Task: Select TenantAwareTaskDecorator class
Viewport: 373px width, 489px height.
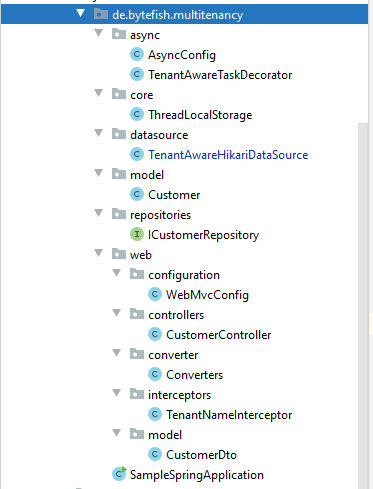Action: tap(220, 75)
